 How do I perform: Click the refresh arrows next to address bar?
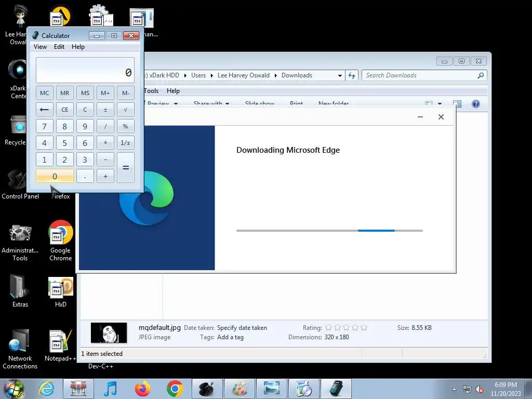[352, 75]
